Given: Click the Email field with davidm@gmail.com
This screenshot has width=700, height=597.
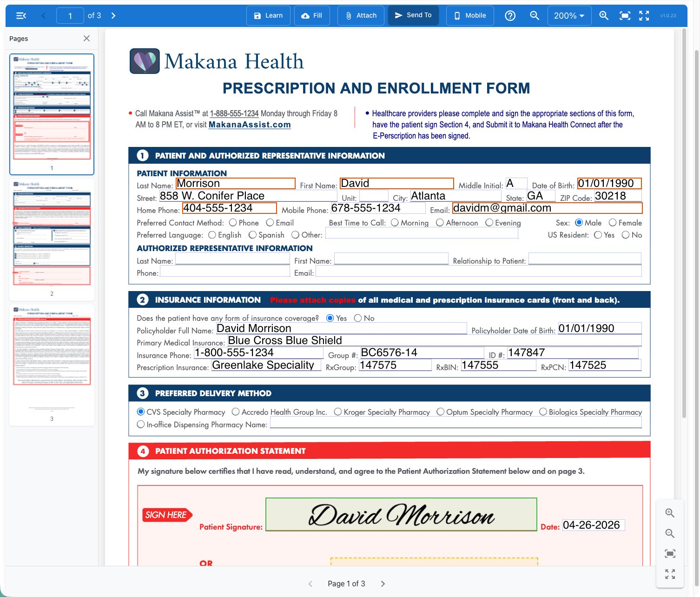Looking at the screenshot, I should point(548,208).
